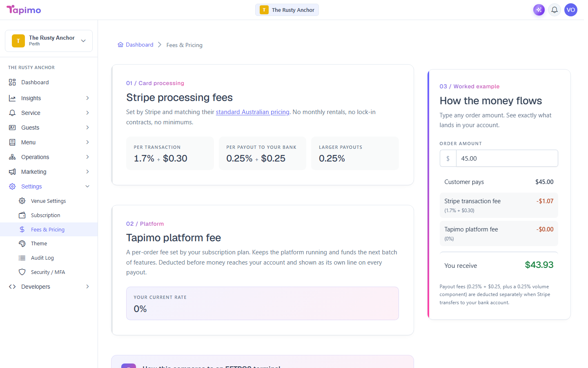Click the 'You receive' $43.93 amount
The image size is (588, 368).
coord(539,265)
